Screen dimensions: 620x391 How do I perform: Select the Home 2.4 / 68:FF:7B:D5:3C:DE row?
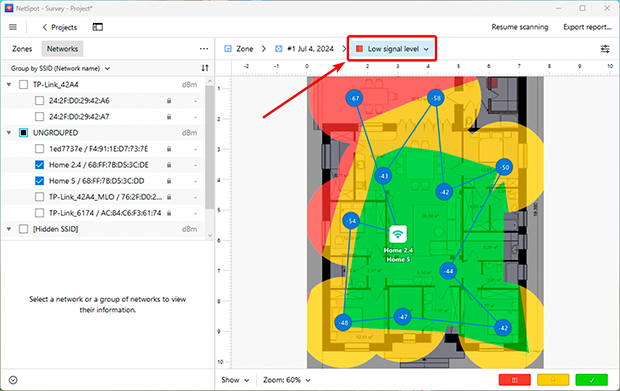pyautogui.click(x=104, y=165)
